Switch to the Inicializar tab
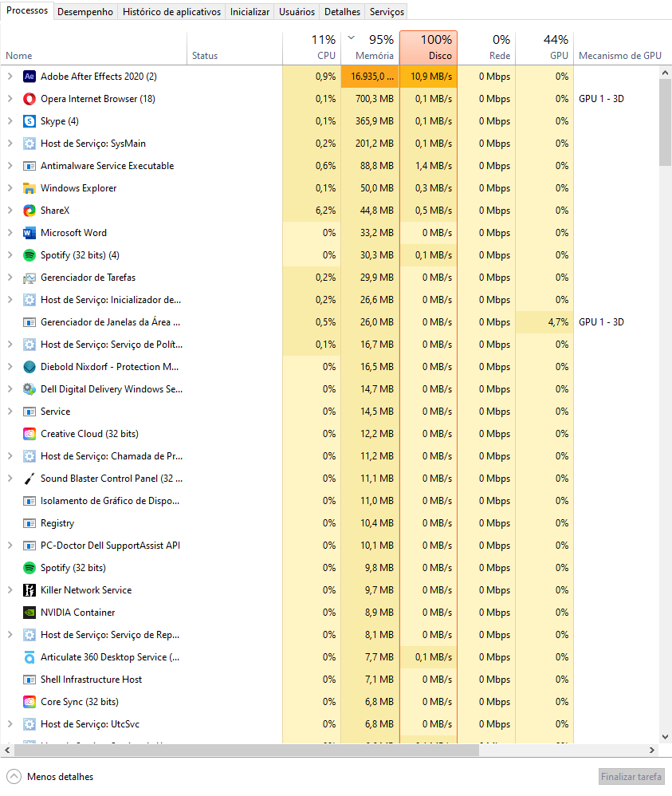 pos(250,12)
